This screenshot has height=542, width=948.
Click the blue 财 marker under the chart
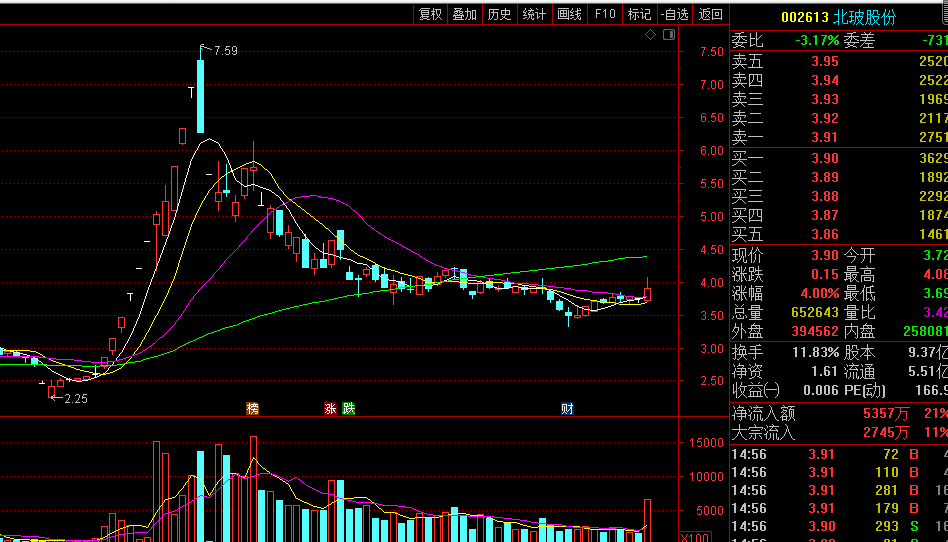pyautogui.click(x=567, y=408)
